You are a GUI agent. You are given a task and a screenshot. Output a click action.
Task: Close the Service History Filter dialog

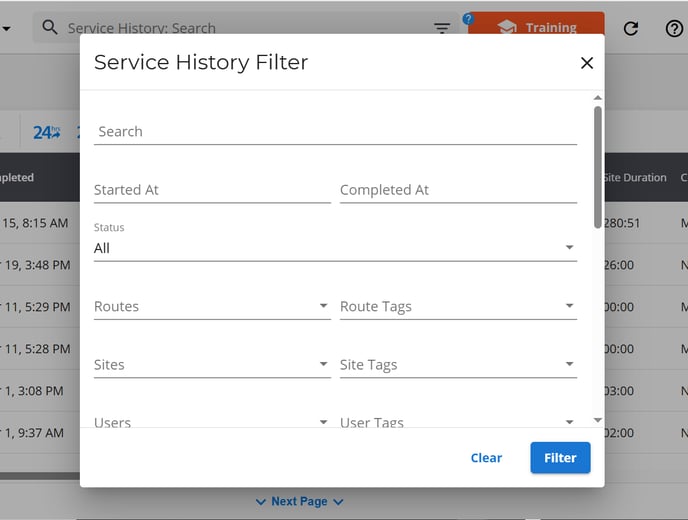tap(587, 63)
